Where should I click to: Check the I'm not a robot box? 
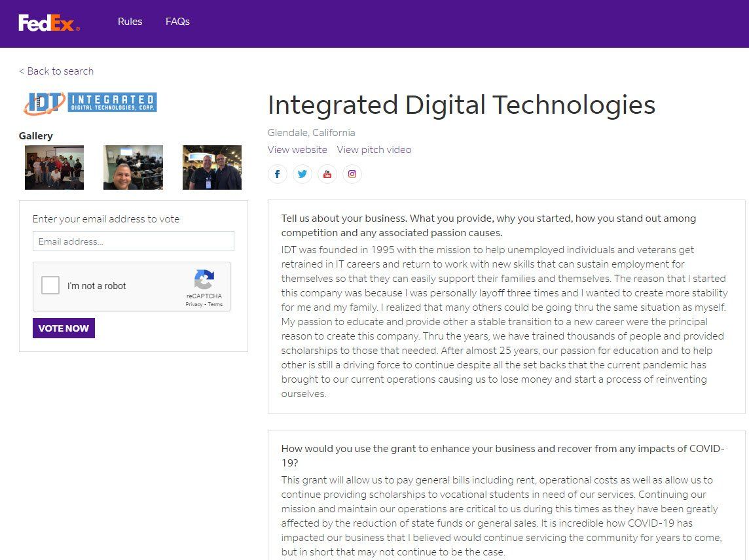point(50,285)
